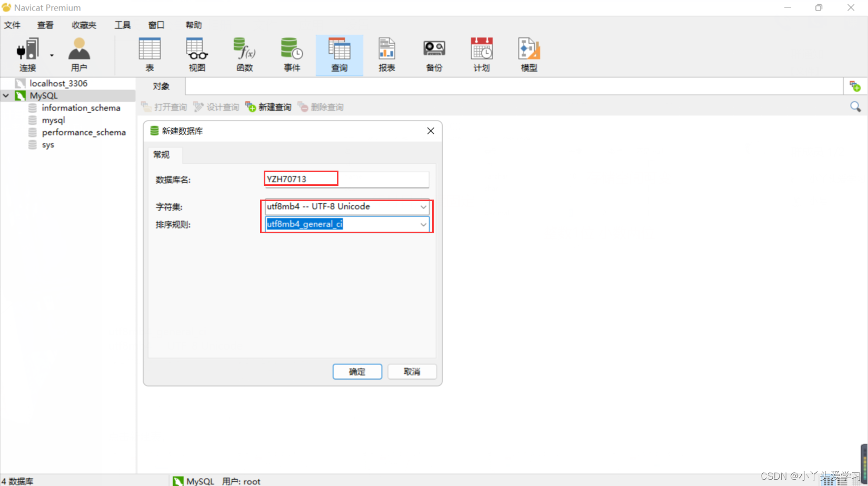The width and height of the screenshot is (868, 486).
Task: Open the 查看 menu
Action: click(x=45, y=25)
